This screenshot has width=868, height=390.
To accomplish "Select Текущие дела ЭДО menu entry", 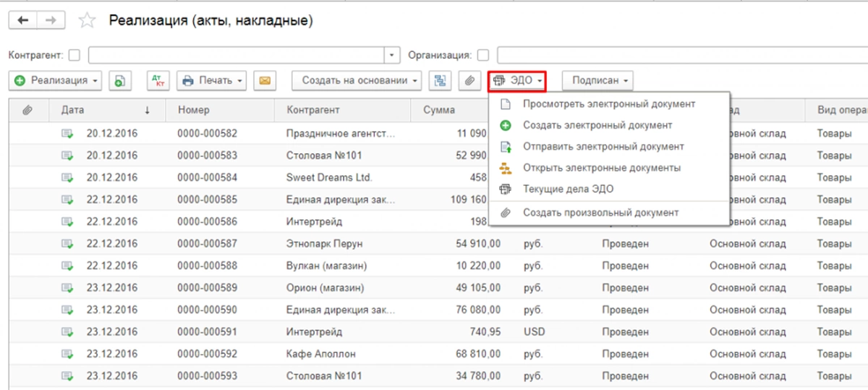I will pos(568,189).
